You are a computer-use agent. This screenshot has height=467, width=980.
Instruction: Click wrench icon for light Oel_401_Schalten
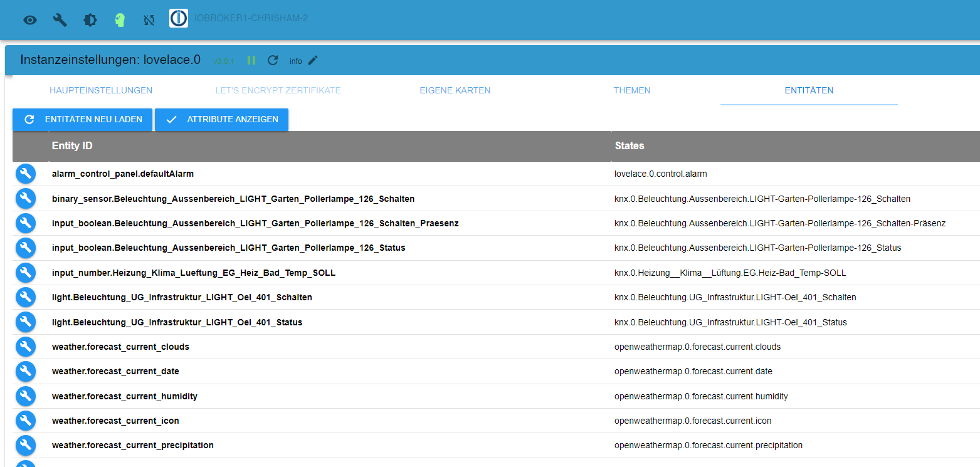(26, 297)
